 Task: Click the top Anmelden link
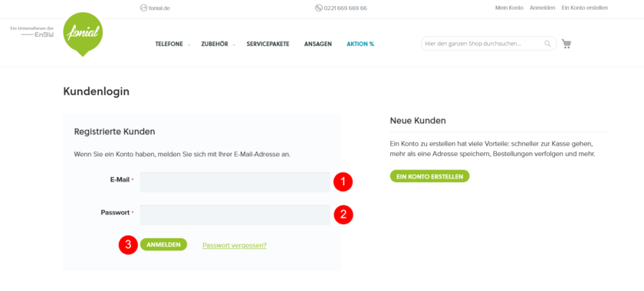tap(542, 8)
